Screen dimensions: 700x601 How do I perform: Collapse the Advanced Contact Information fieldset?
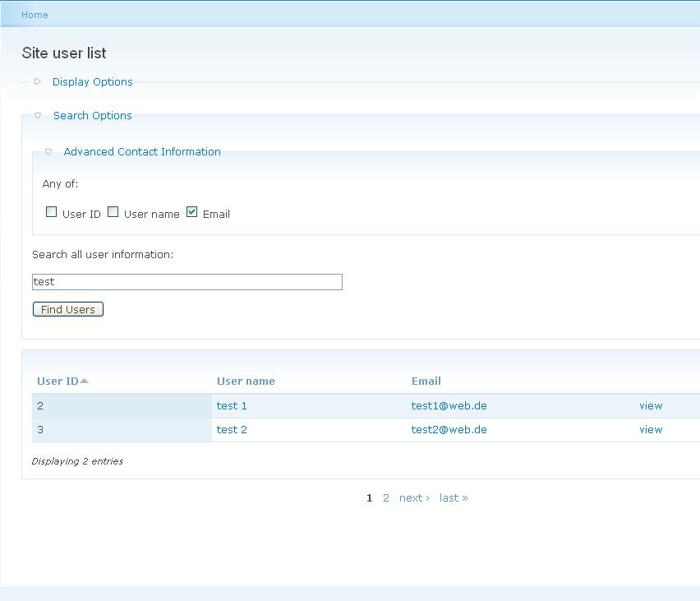tap(141, 151)
